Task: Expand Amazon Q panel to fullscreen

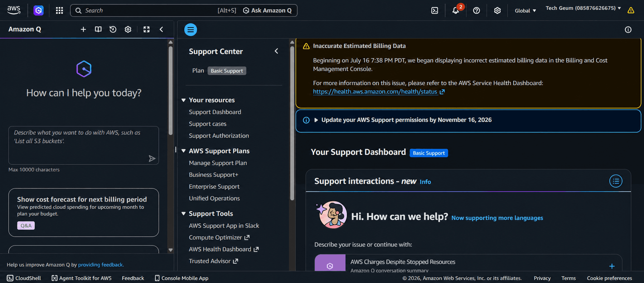Action: click(147, 29)
